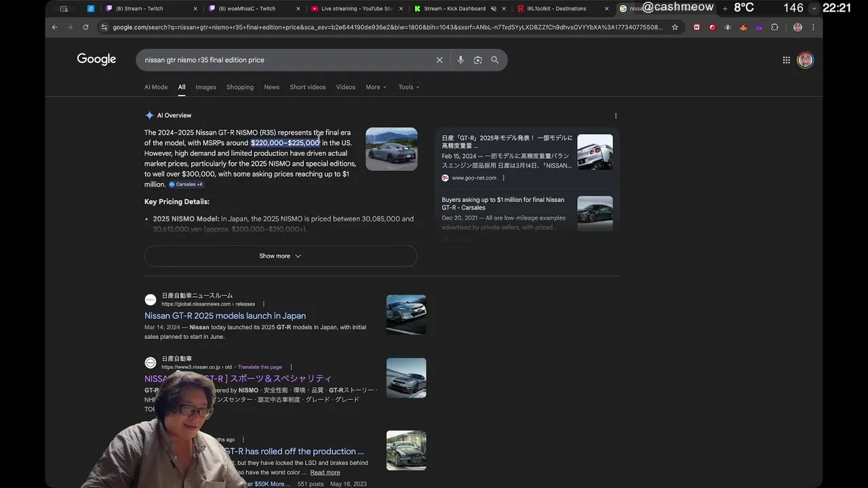The image size is (868, 488).
Task: Open options for the nissan.co.jp result
Action: (x=292, y=367)
